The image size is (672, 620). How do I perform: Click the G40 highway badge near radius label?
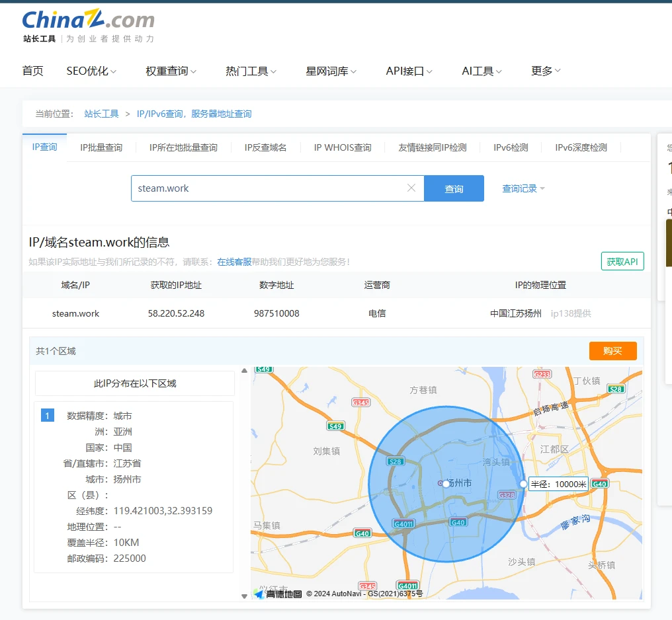(599, 484)
